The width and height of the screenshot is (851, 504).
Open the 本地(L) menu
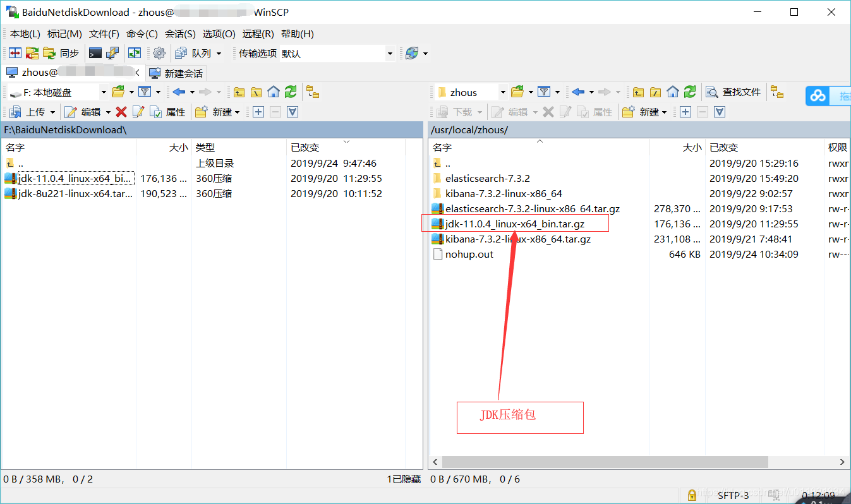[x=25, y=34]
